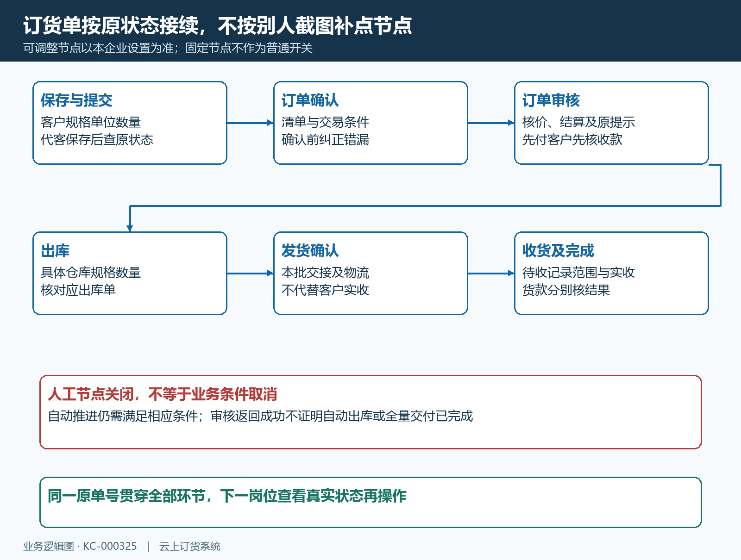Select the 订单审核 heading
The image size is (741, 560).
tap(551, 100)
